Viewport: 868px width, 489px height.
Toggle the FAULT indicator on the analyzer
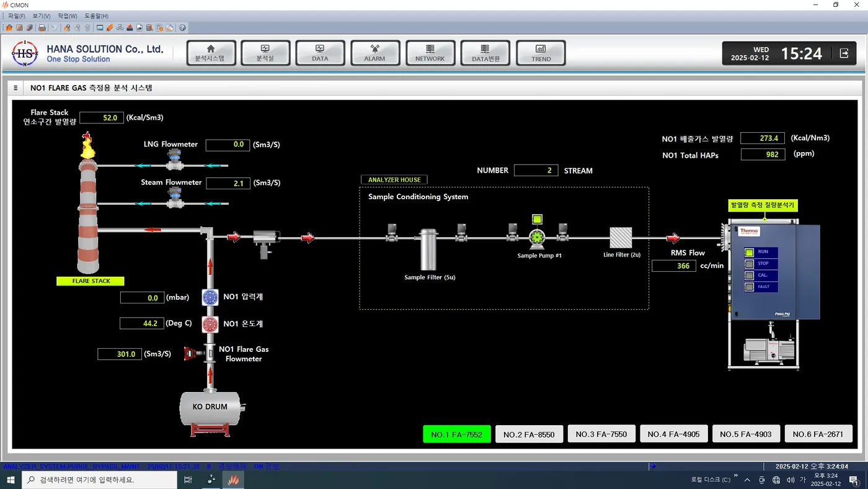(750, 287)
